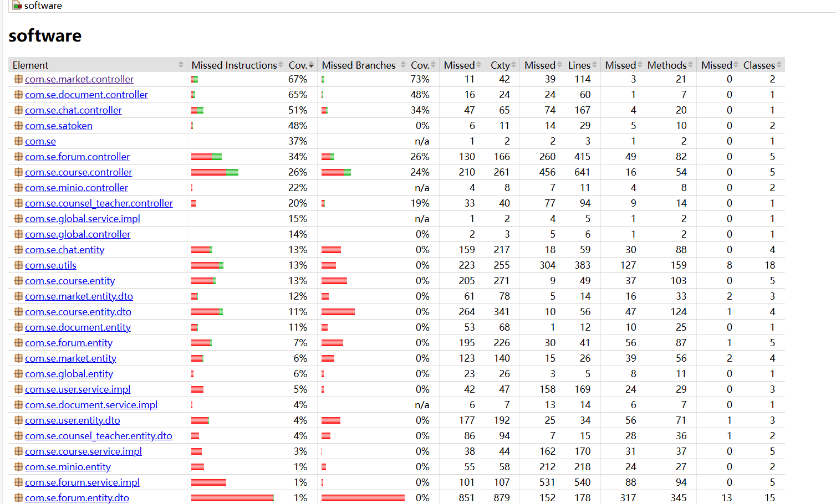Viewport: 836px width, 504px height.
Task: Click the 345 methods value for com.se.forum.entity.dto
Action: click(x=678, y=498)
